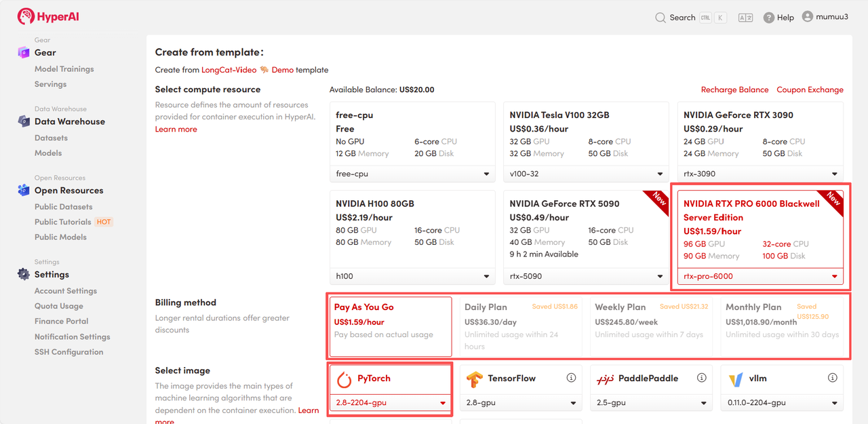Viewport: 868px width, 424px height.
Task: Open vllm 0.11.0-2204-gpu version dropdown
Action: tap(782, 402)
